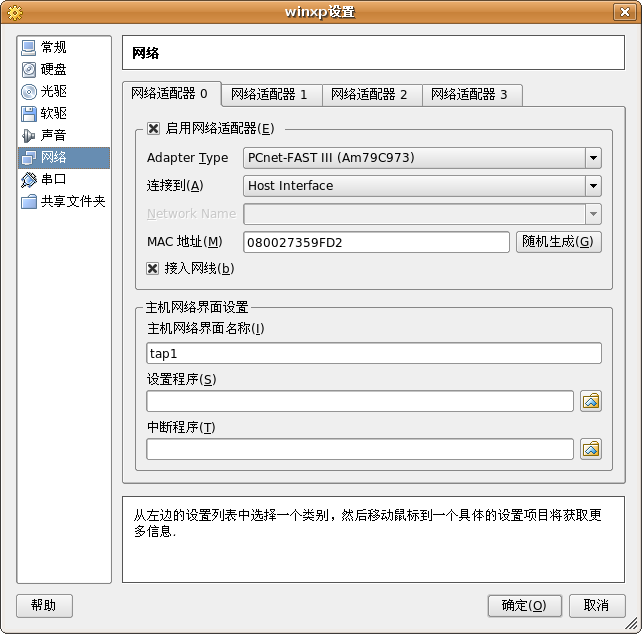Viewport: 642px width, 634px height.
Task: Click the Adapter Type label
Action: 188,158
